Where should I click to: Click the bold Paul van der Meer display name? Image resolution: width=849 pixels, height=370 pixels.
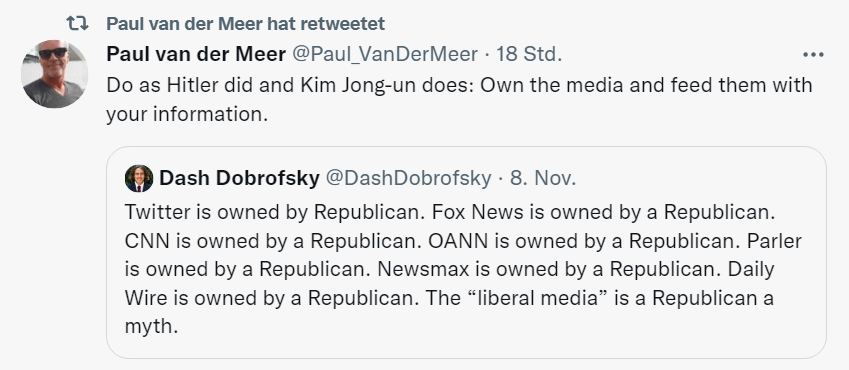(196, 54)
